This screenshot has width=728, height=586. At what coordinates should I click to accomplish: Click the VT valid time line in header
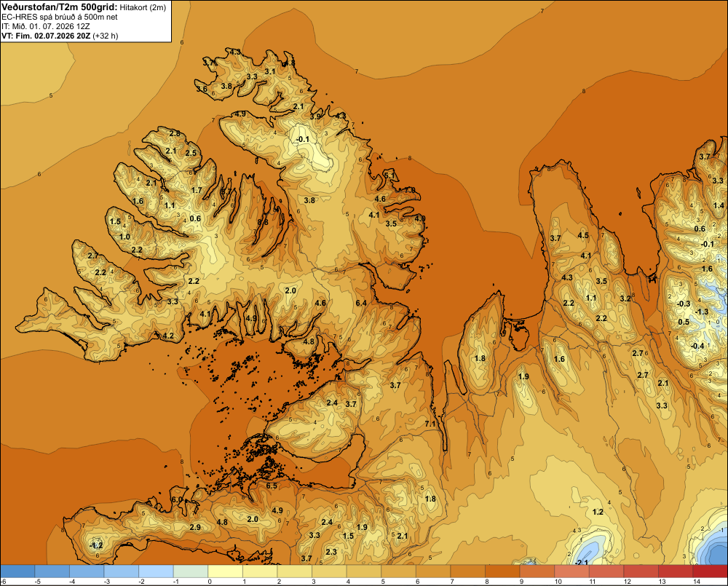pos(60,36)
